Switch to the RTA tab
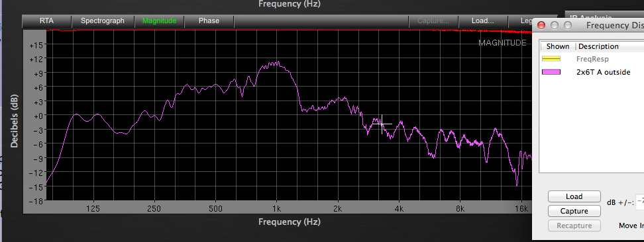This screenshot has width=644, height=242. pyautogui.click(x=47, y=21)
